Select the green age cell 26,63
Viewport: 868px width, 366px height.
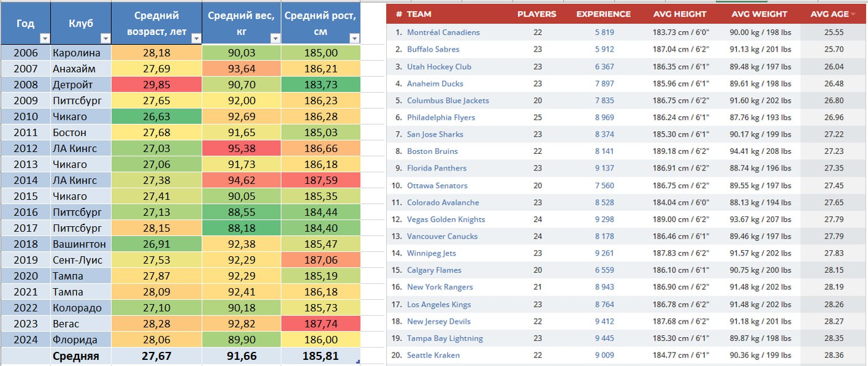coord(156,117)
